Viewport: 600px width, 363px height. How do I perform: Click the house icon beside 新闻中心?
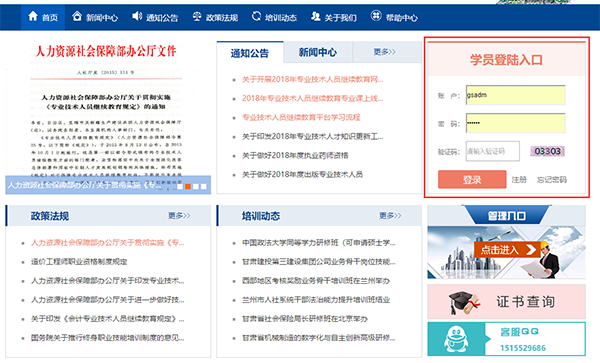pos(77,16)
